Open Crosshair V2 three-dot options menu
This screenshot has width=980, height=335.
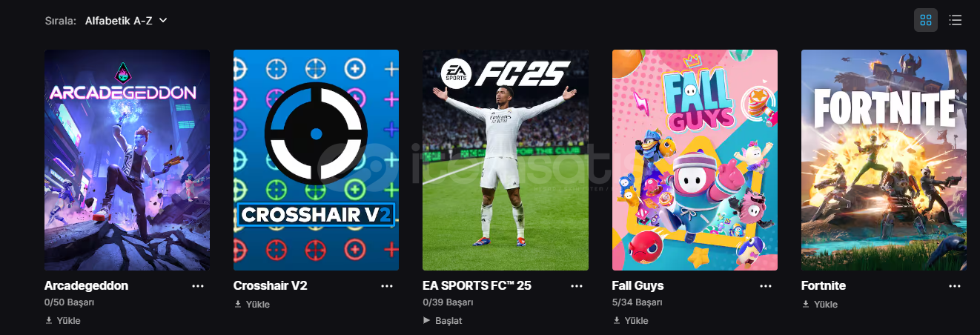point(387,286)
